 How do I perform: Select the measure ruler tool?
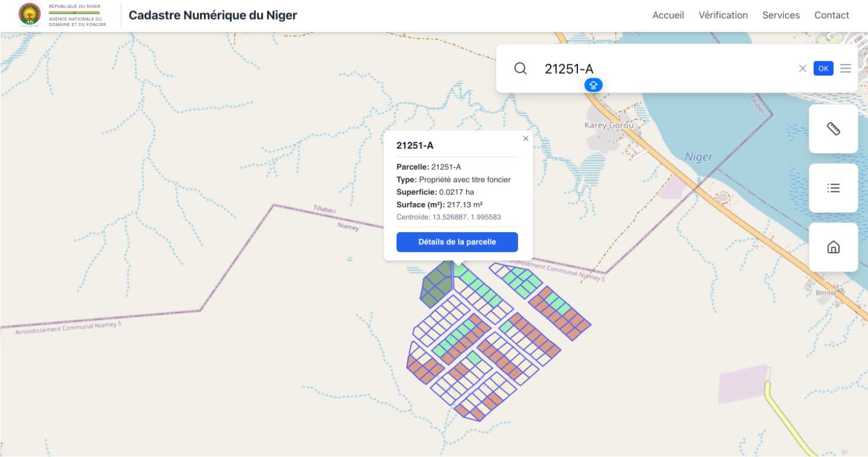tap(833, 129)
